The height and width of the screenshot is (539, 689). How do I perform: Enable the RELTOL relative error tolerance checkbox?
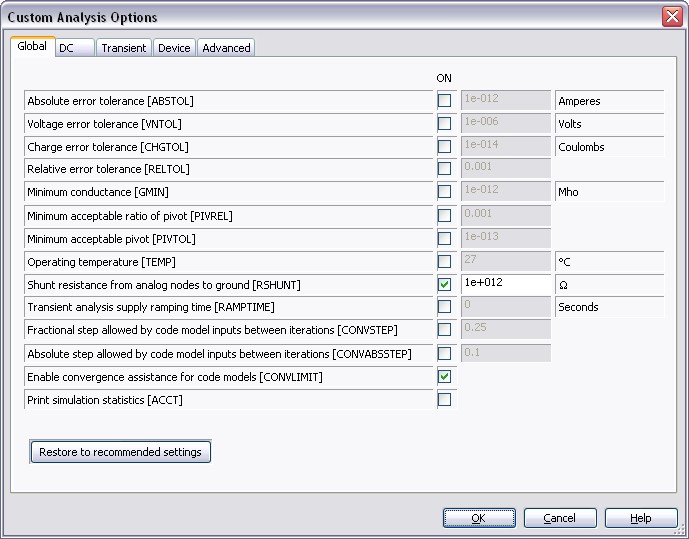pyautogui.click(x=444, y=169)
